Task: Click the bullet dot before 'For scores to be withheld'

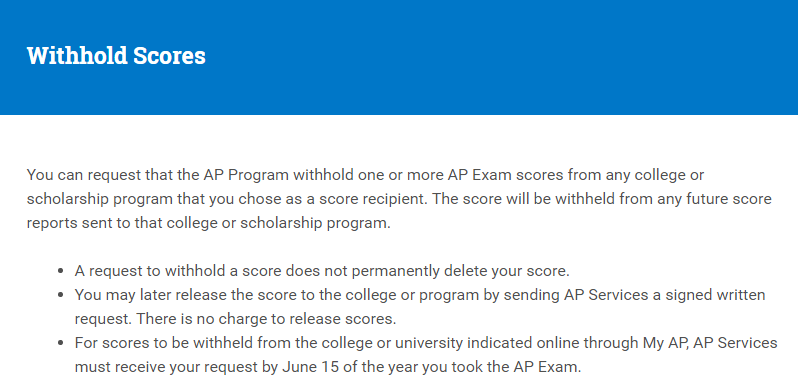Action: coord(61,343)
